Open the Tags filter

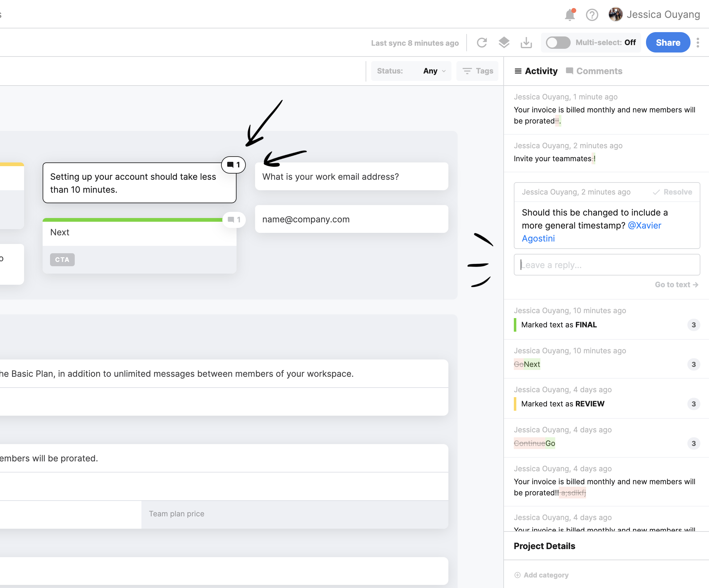coord(478,71)
